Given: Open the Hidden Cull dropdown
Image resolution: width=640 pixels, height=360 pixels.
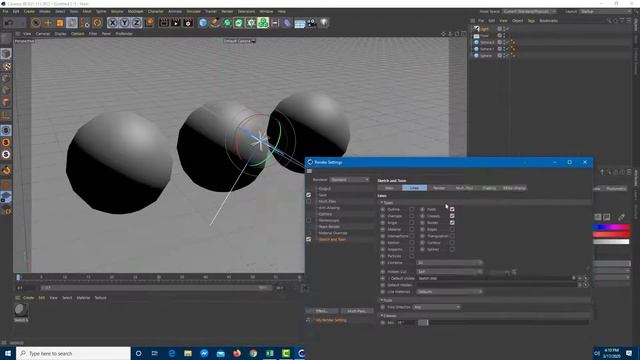Looking at the screenshot, I should [x=449, y=271].
